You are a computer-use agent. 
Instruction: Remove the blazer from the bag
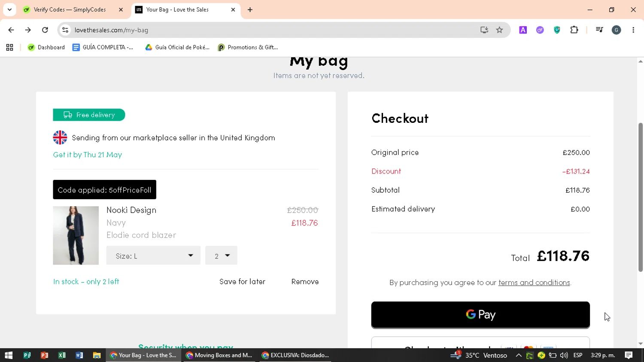[305, 282]
